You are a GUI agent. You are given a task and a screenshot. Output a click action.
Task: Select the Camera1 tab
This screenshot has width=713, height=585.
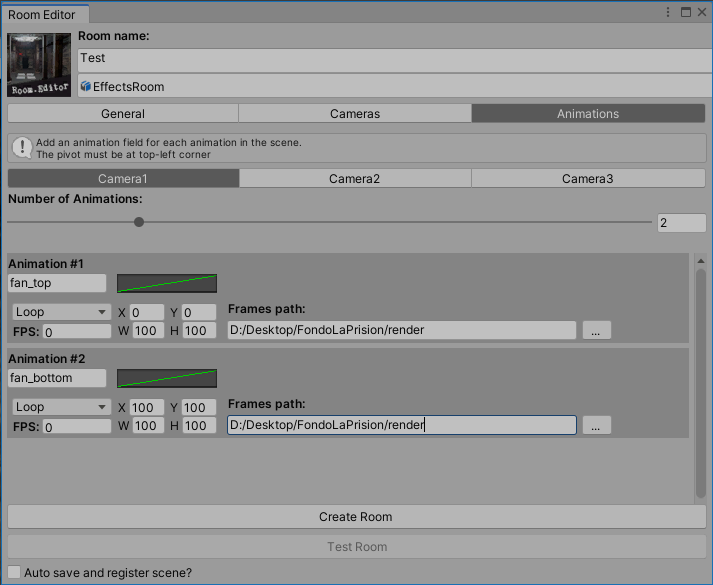123,179
